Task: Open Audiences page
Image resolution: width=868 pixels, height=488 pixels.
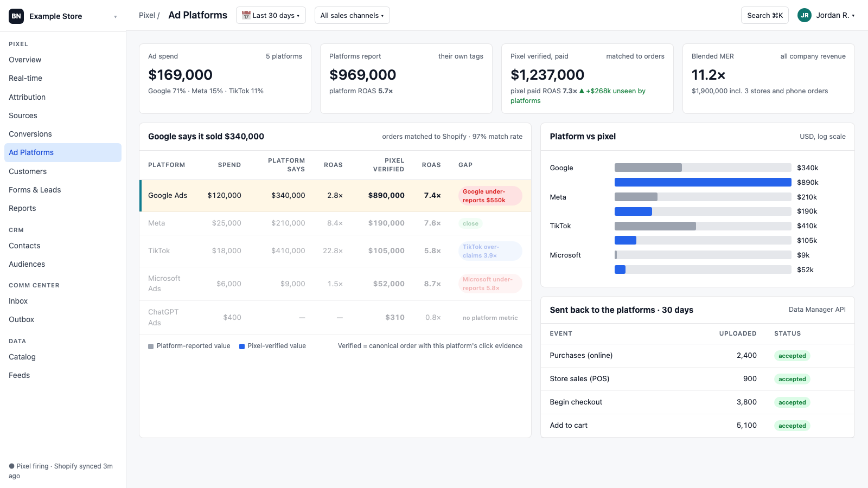Action: point(63,264)
